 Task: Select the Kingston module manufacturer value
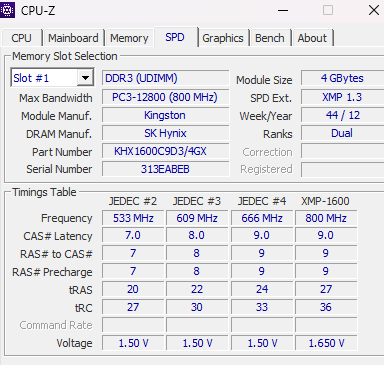coord(165,115)
